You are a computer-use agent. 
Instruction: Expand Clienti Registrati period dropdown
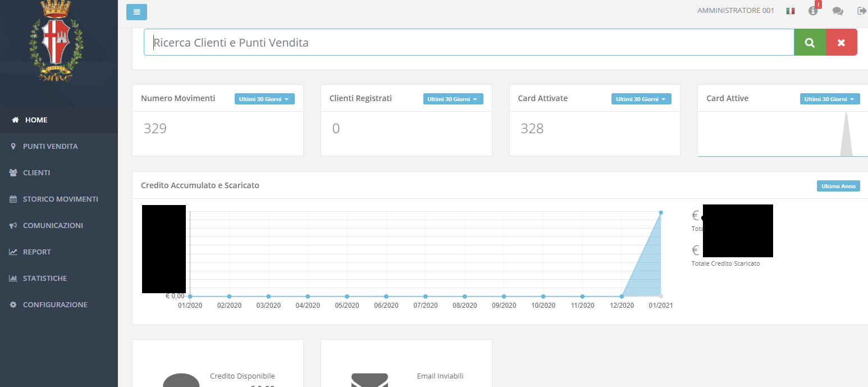[x=453, y=99]
